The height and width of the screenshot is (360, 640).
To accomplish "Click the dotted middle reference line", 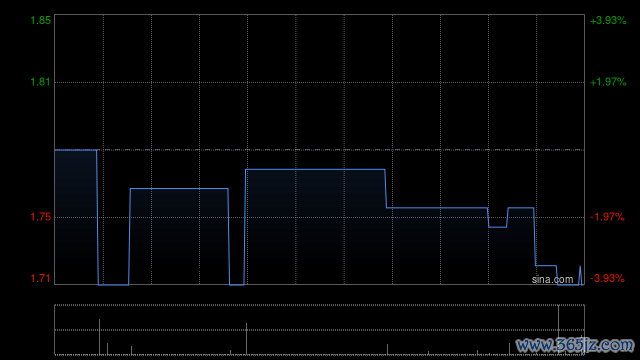I will 319,150.
